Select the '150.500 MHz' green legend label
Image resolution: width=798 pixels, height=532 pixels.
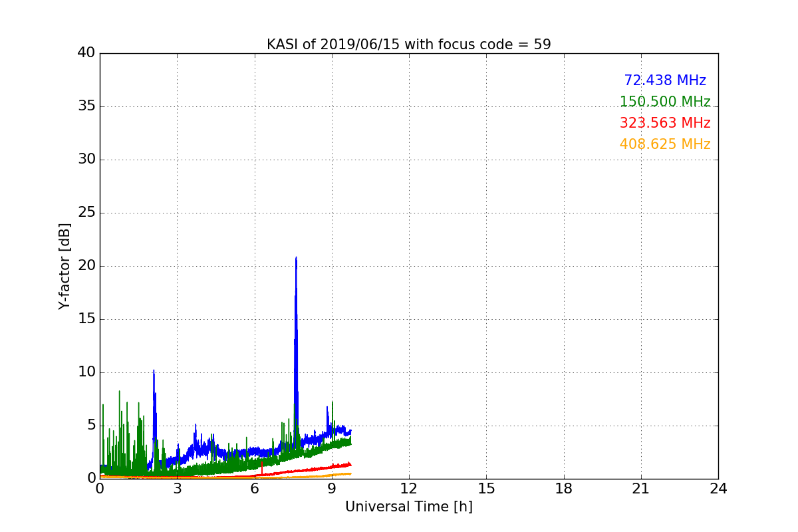[x=665, y=102]
